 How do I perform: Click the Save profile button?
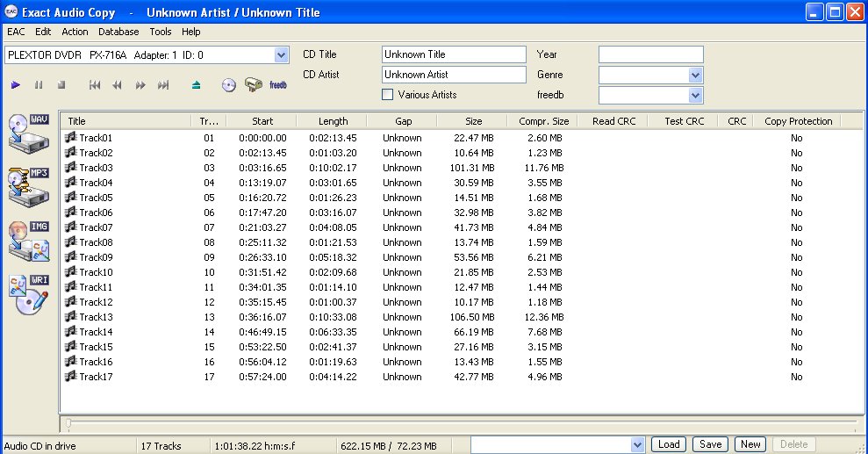pyautogui.click(x=710, y=444)
